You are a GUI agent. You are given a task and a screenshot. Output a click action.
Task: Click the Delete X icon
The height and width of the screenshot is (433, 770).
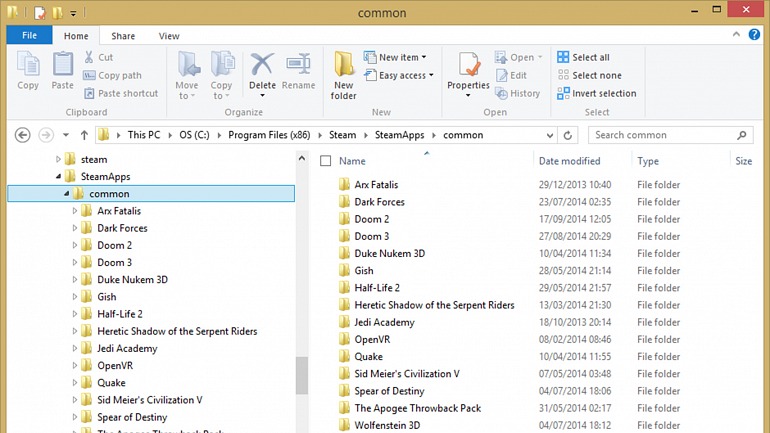coord(262,64)
